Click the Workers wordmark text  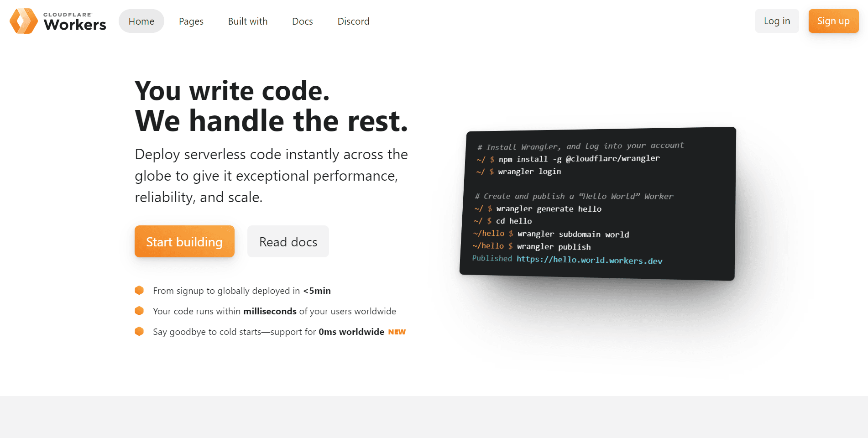[x=75, y=24]
